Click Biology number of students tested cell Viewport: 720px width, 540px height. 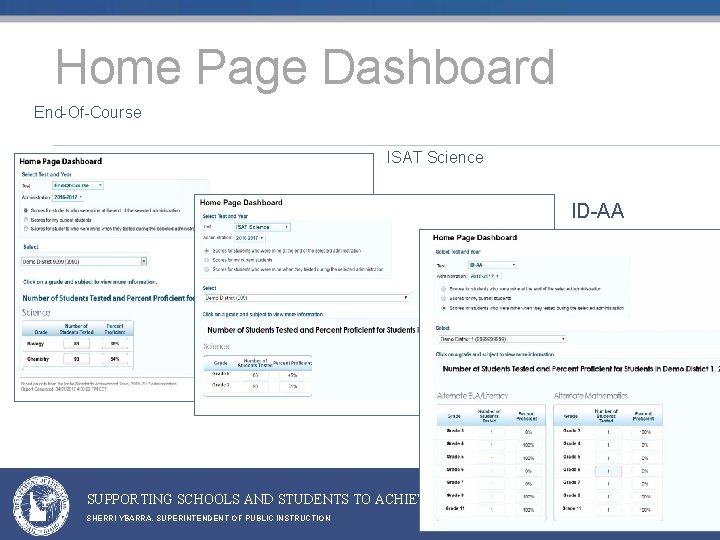click(76, 344)
